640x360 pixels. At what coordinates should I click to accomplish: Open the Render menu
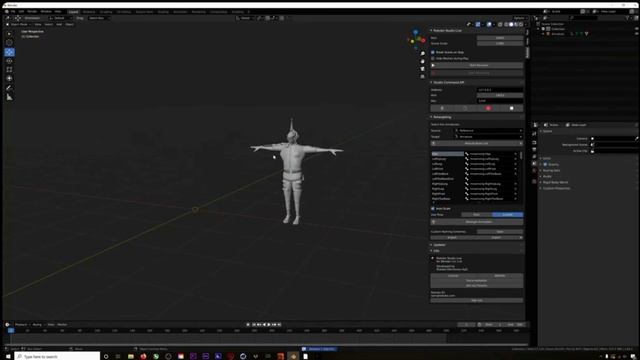pyautogui.click(x=32, y=11)
